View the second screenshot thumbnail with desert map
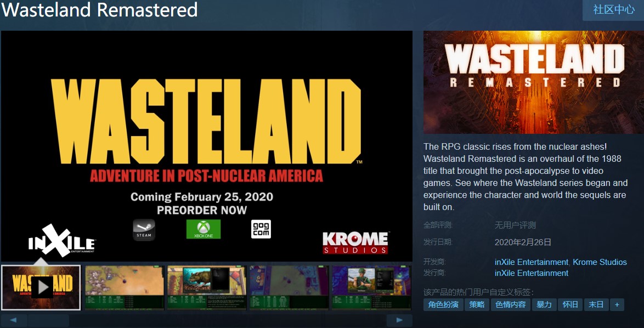This screenshot has width=644, height=328. click(124, 287)
